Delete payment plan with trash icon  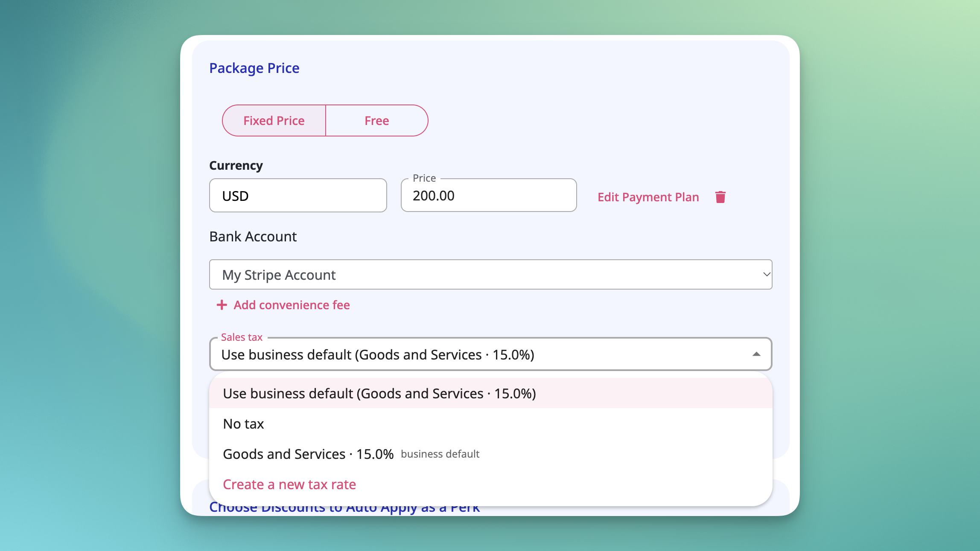tap(720, 197)
